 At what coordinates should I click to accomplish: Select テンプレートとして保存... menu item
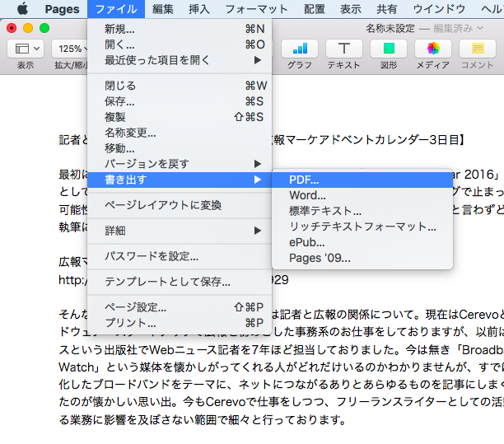click(x=167, y=282)
